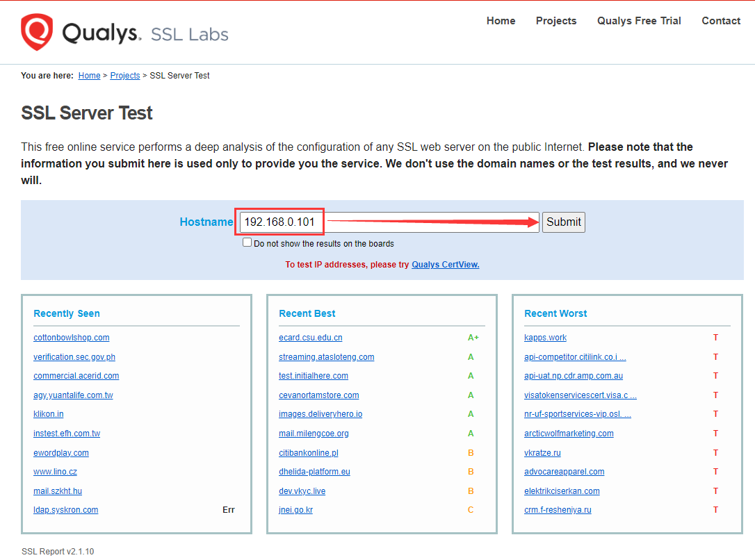
Task: Open api-uat.np.cdr.amp.com.au link
Action: 574,376
